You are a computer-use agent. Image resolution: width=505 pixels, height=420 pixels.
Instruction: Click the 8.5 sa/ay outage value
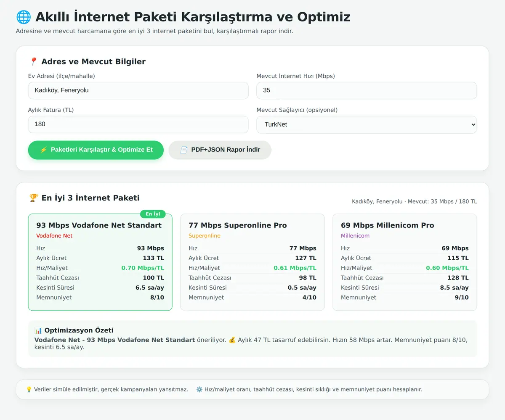click(x=454, y=288)
